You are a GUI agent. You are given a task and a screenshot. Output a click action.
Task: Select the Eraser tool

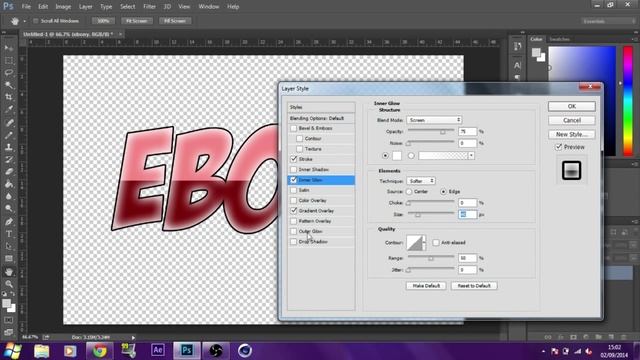pyautogui.click(x=9, y=172)
